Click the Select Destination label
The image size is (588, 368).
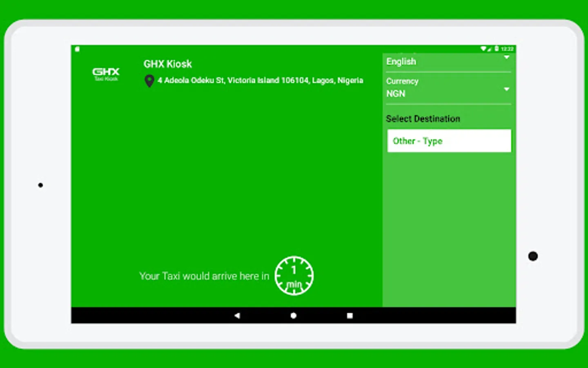click(423, 119)
